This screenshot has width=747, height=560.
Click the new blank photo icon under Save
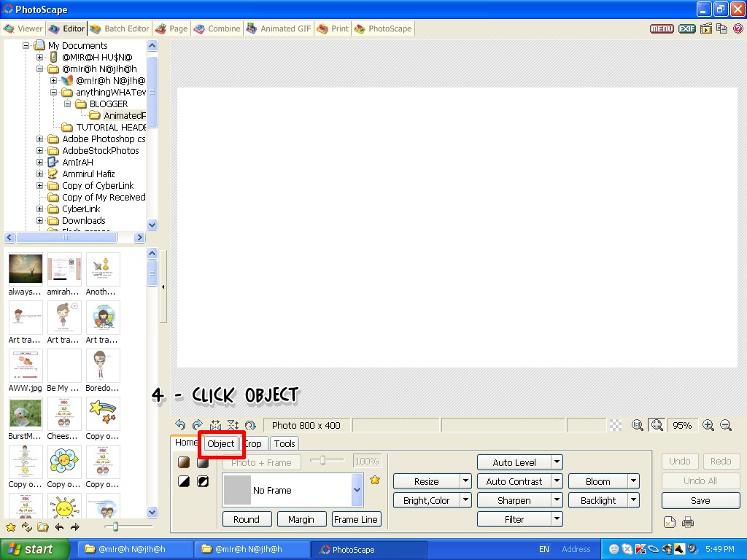point(670,522)
